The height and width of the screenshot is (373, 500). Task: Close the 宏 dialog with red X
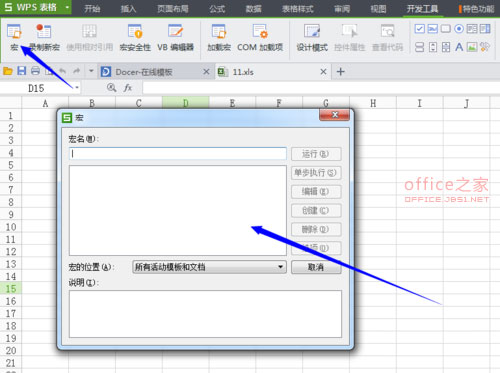(x=335, y=115)
